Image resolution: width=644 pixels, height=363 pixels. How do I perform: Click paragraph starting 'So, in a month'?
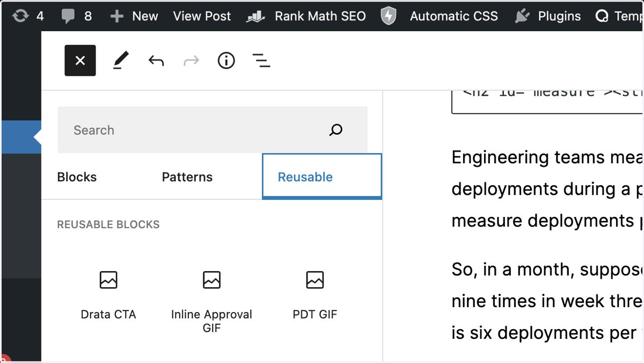pyautogui.click(x=547, y=301)
